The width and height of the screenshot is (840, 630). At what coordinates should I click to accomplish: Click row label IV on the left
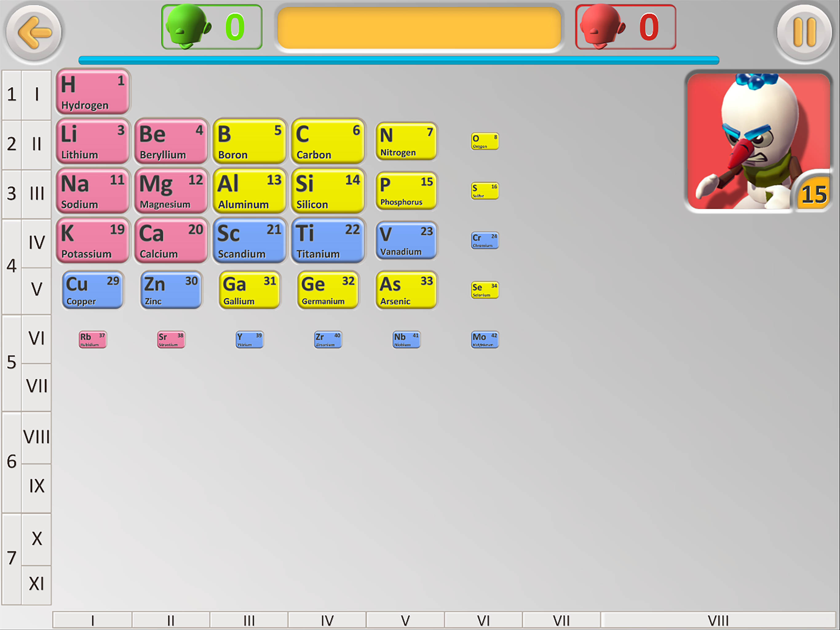click(37, 243)
